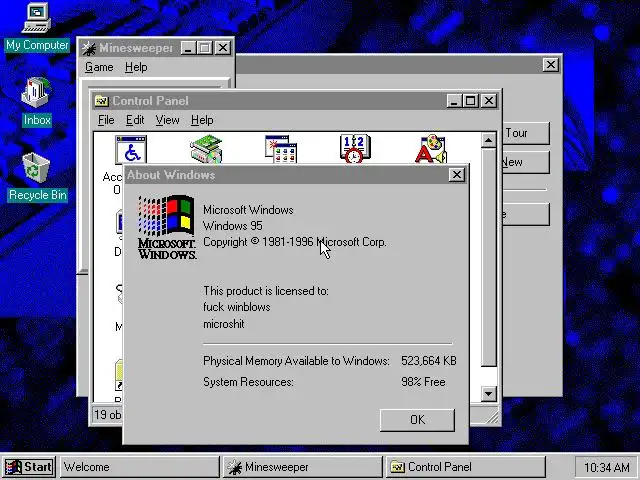Viewport: 640px width, 480px height.
Task: Close the About Windows dialog
Action: point(457,175)
